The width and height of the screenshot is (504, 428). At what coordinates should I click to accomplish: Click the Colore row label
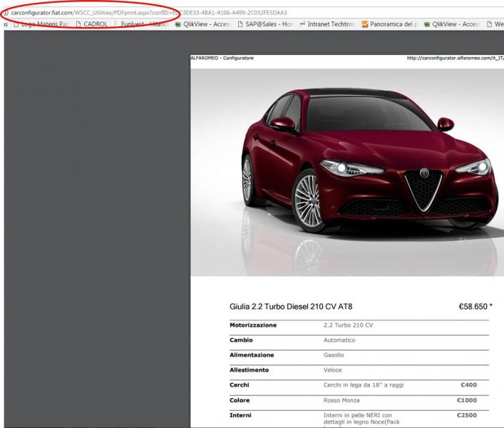[x=240, y=400]
